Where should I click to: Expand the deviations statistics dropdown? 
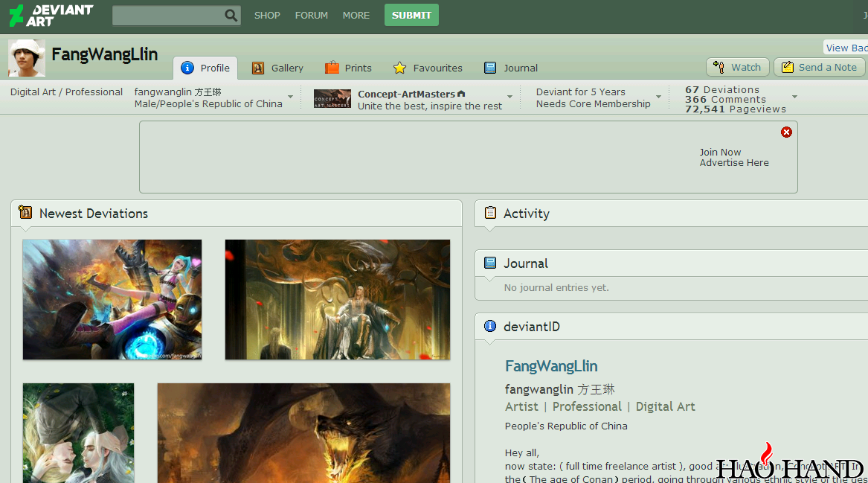click(794, 97)
